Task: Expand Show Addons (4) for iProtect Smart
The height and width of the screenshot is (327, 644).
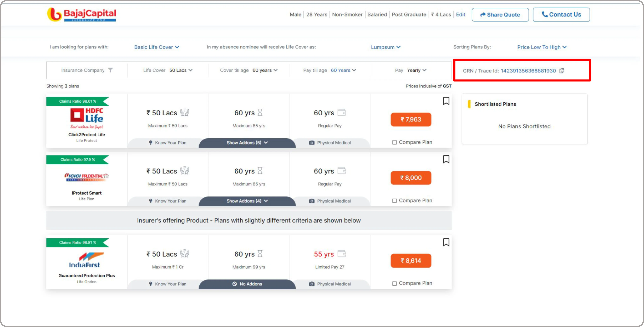Action: tap(247, 201)
